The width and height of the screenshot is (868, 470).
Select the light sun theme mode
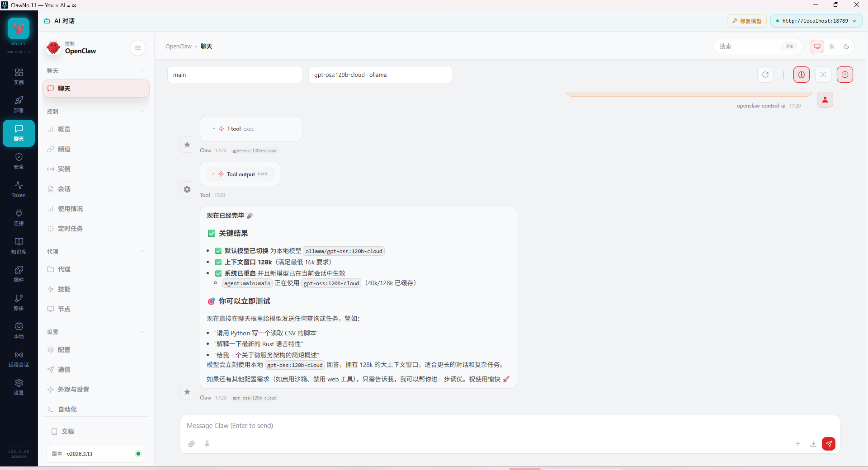click(x=832, y=47)
